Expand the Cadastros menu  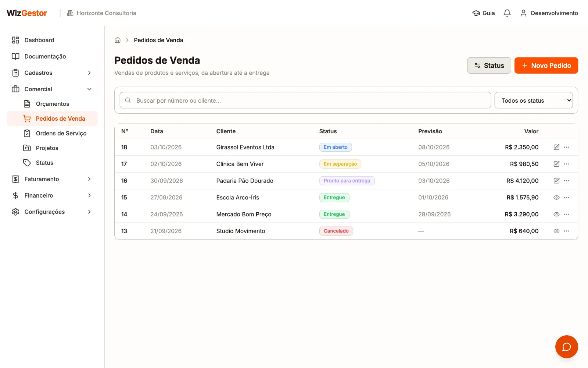52,73
